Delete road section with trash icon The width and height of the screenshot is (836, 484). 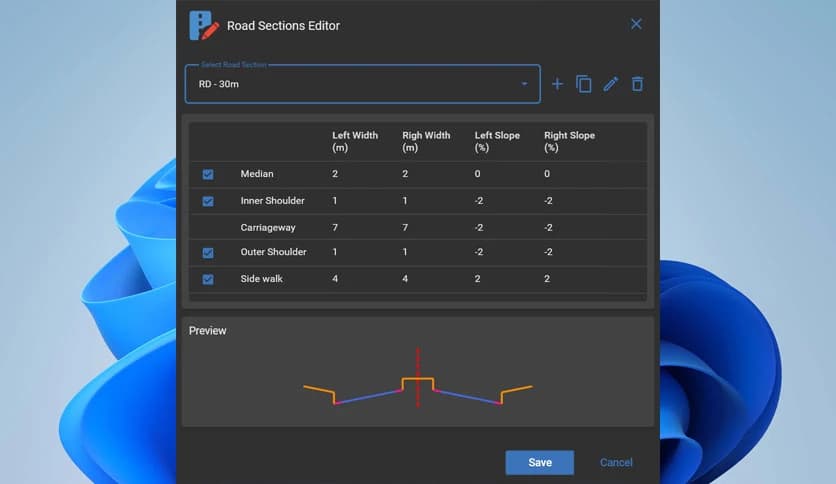pos(637,84)
